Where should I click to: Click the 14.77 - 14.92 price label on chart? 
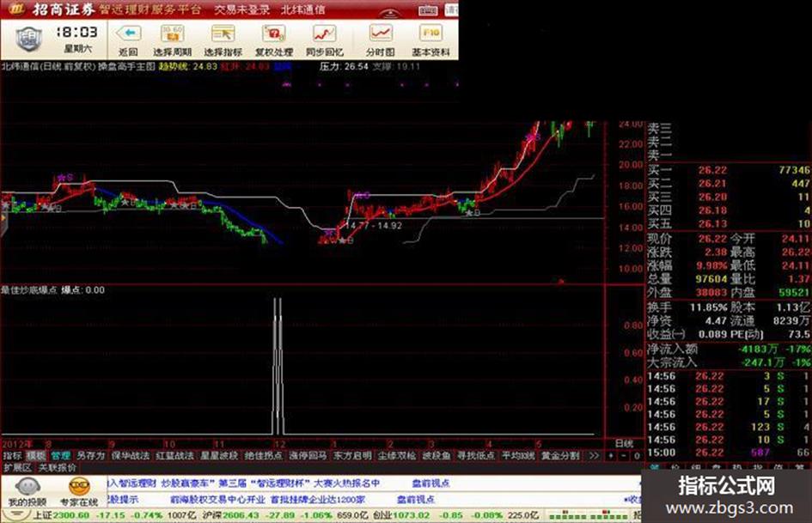point(374,226)
